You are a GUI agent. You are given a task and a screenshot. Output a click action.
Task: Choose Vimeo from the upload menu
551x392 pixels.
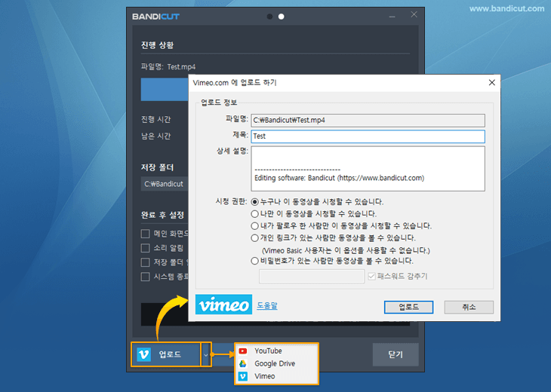265,376
